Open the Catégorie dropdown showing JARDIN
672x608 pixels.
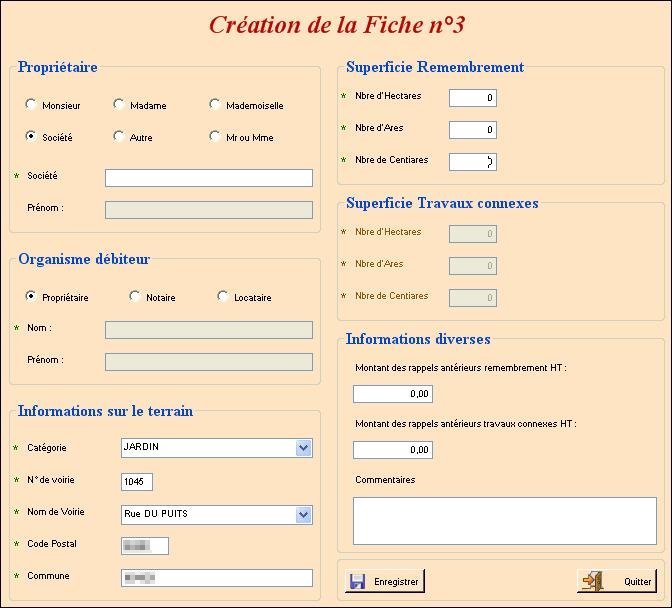[304, 448]
